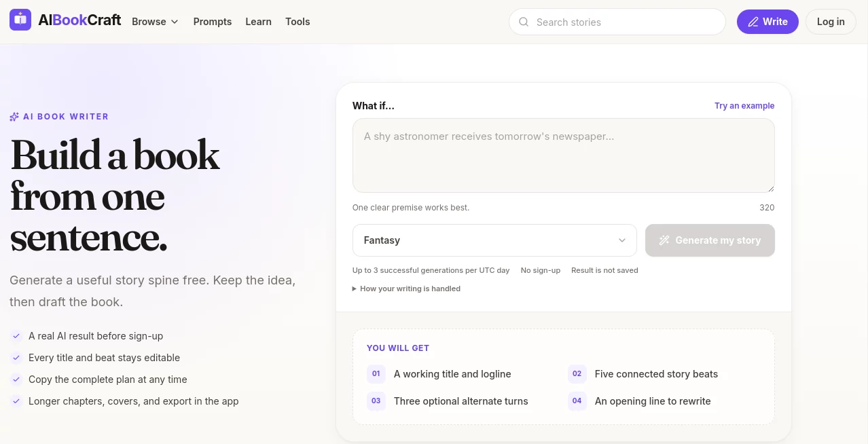The image size is (868, 444).
Task: Open the Fantasy genre dropdown
Action: (x=494, y=240)
